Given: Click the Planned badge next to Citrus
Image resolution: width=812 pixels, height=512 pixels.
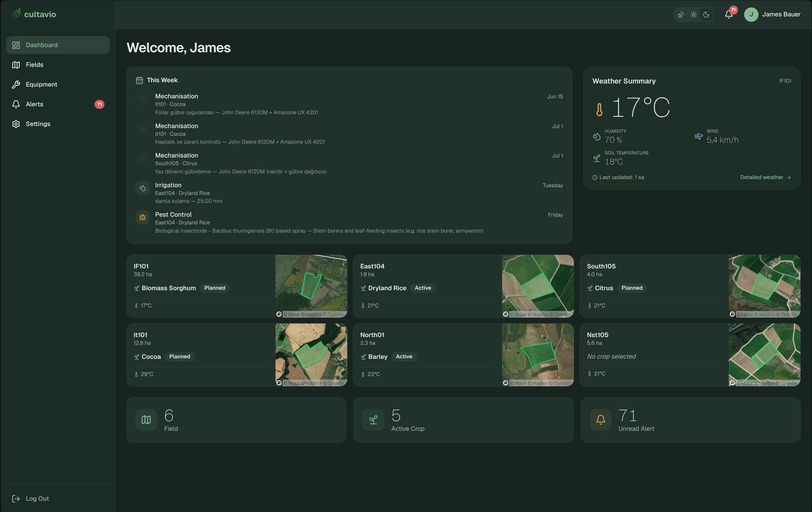Looking at the screenshot, I should tap(632, 288).
